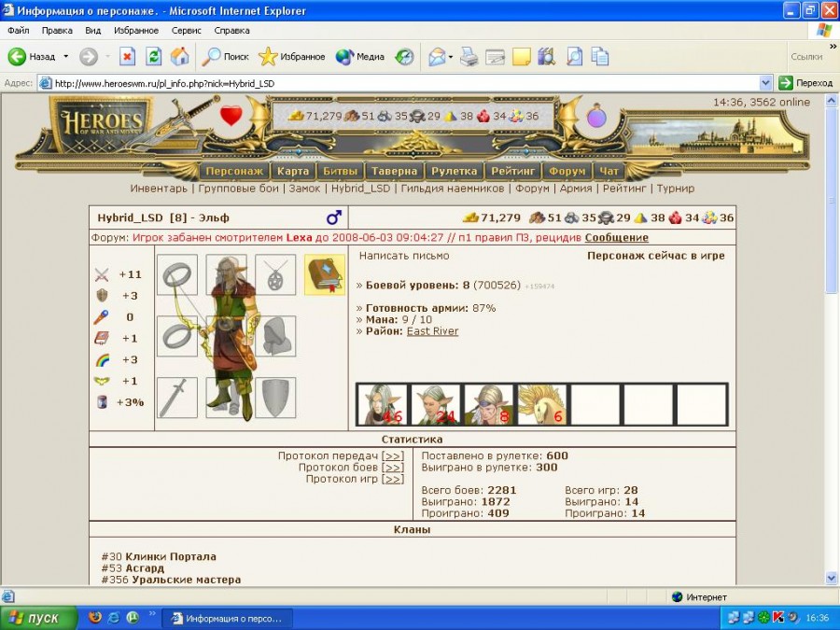Open the History clock icon

[x=404, y=56]
